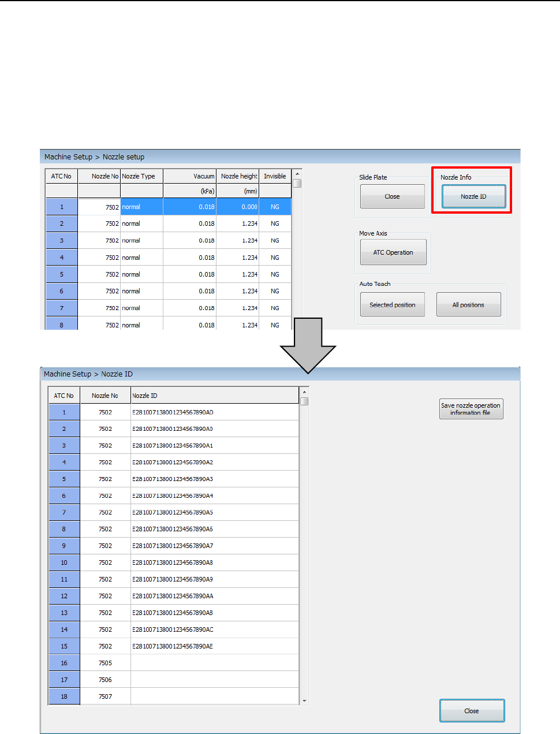Select the scrollbar thumb in Nozzle setup table
This screenshot has height=734, width=560.
coord(297,184)
